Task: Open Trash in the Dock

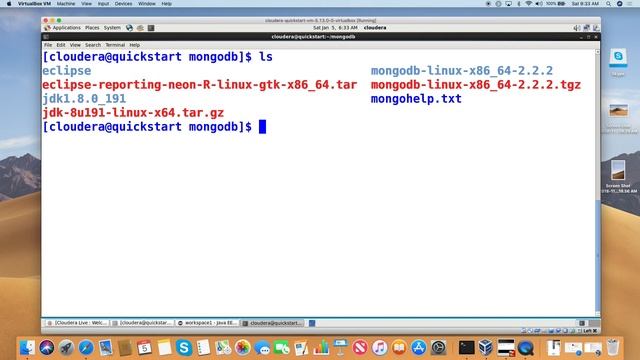Action: (613, 348)
